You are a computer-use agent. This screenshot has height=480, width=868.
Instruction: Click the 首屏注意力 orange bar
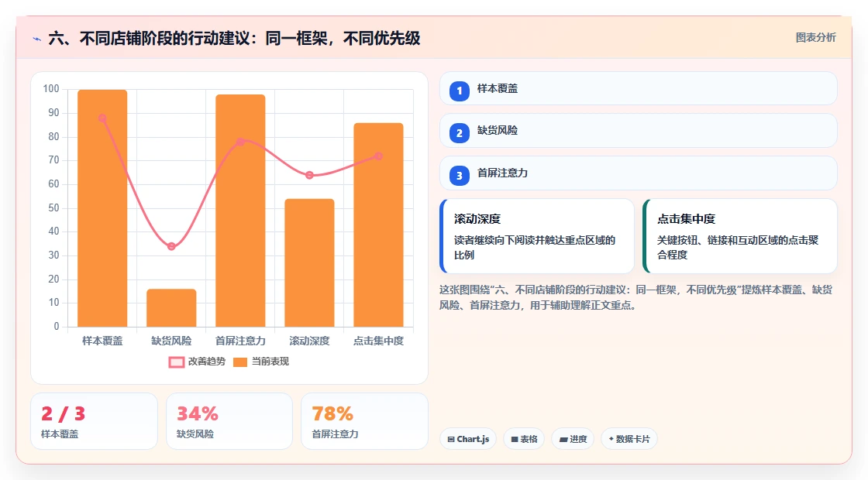[240, 211]
